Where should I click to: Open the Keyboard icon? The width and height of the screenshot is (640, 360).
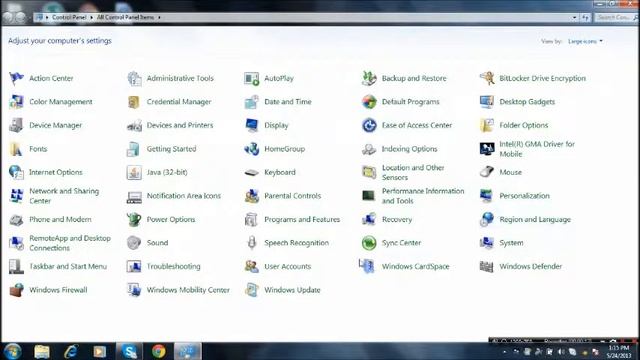pyautogui.click(x=251, y=172)
